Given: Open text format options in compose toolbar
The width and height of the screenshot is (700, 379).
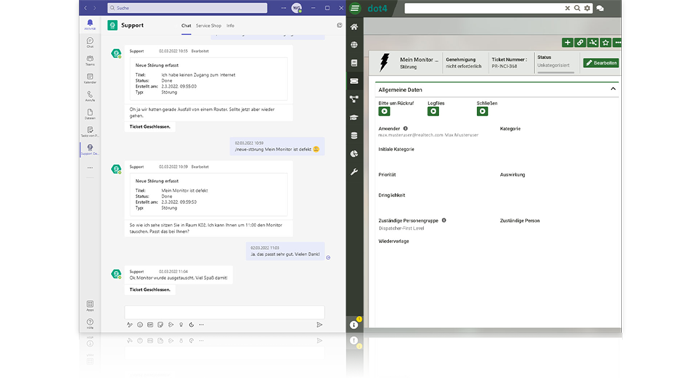Looking at the screenshot, I should 129,325.
